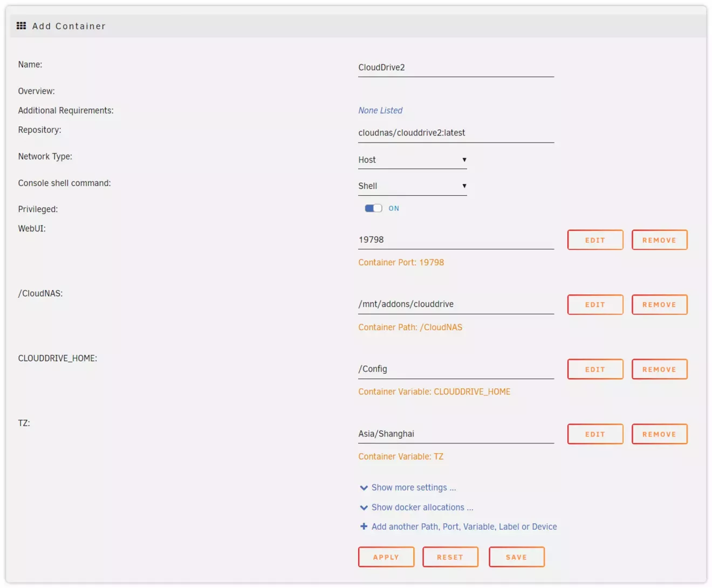The width and height of the screenshot is (712, 588).
Task: Edit the TZ variable
Action: click(x=595, y=434)
